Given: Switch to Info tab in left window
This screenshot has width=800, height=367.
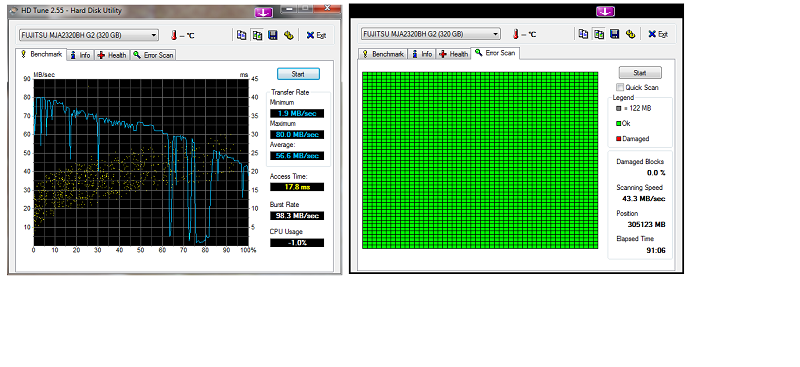Looking at the screenshot, I should click(x=80, y=55).
